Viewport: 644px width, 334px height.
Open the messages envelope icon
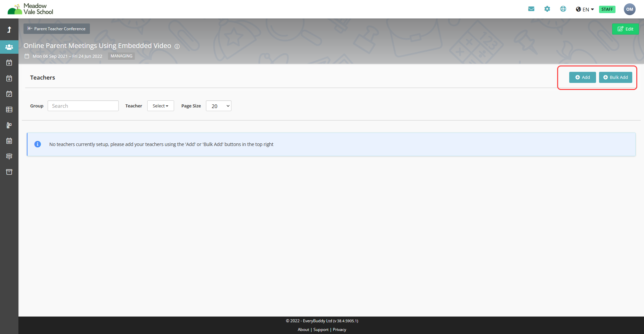pos(531,9)
